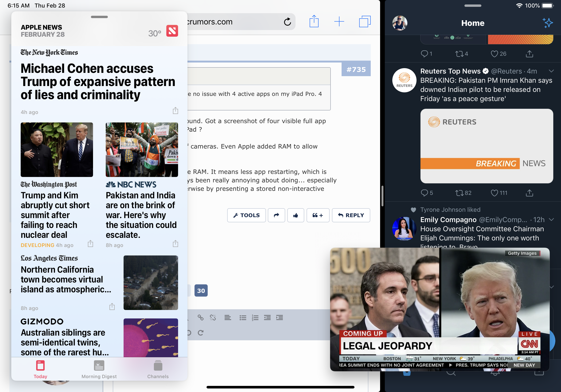Like the tweet with 26 likes
Image resolution: width=561 pixels, height=392 pixels.
pos(499,54)
